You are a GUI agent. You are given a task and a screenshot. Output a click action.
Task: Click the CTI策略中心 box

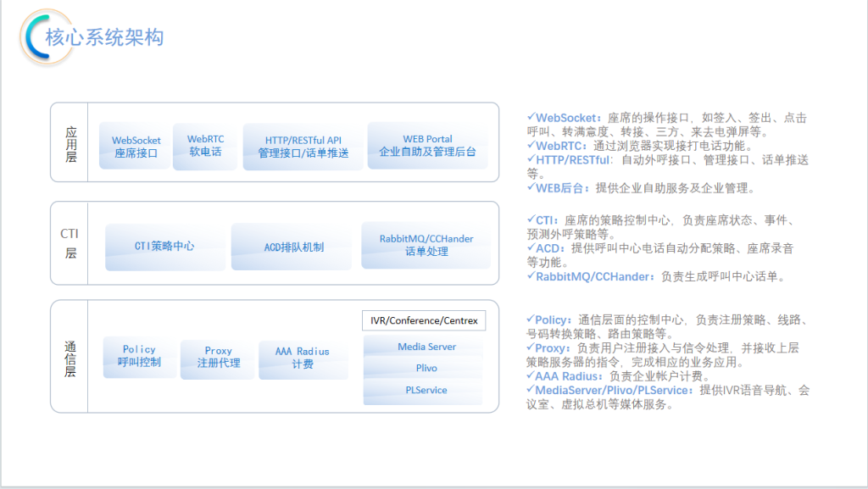[x=164, y=247]
